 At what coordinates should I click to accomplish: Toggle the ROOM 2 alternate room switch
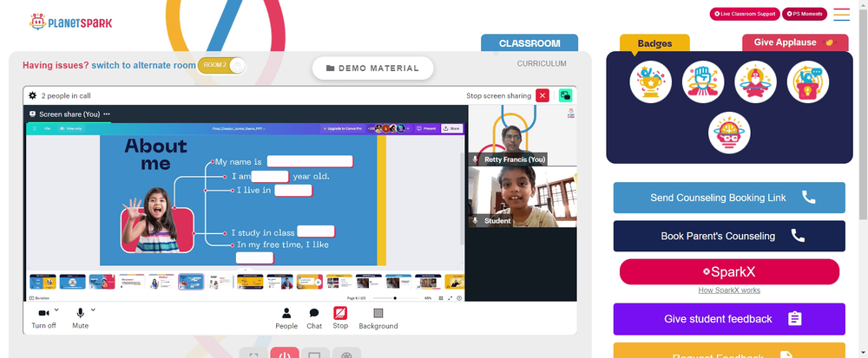click(221, 65)
